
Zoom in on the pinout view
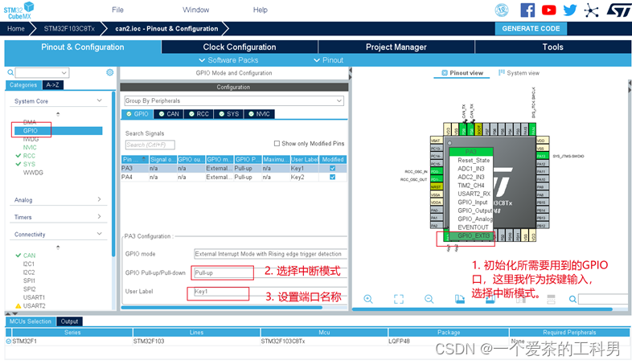(x=368, y=299)
